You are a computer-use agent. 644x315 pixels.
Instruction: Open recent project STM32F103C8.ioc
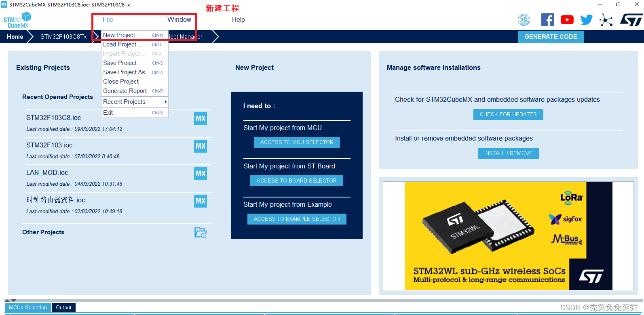coord(54,118)
